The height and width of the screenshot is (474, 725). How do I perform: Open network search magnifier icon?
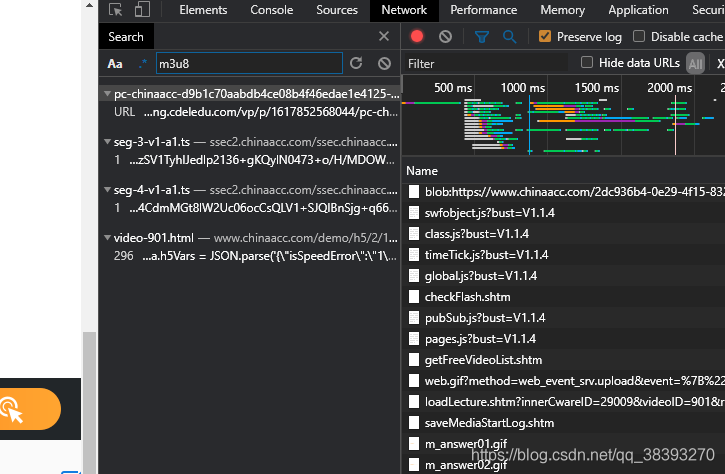coord(510,37)
